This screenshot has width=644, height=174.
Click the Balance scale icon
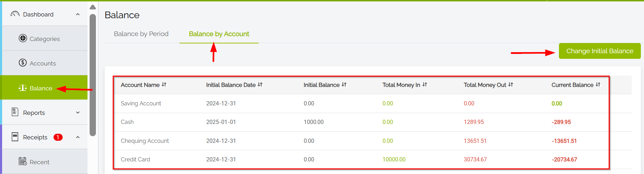point(23,88)
